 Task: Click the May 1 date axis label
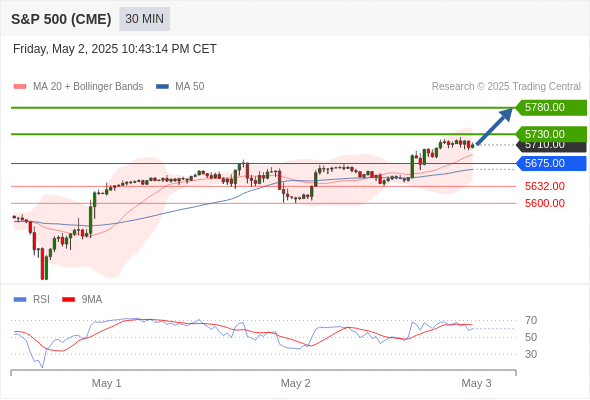(106, 383)
